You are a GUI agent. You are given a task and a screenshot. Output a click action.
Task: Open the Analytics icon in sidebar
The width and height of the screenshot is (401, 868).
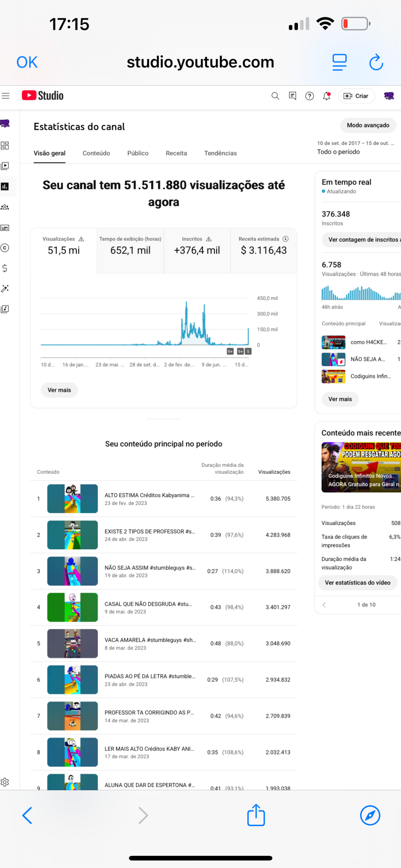pos(5,186)
